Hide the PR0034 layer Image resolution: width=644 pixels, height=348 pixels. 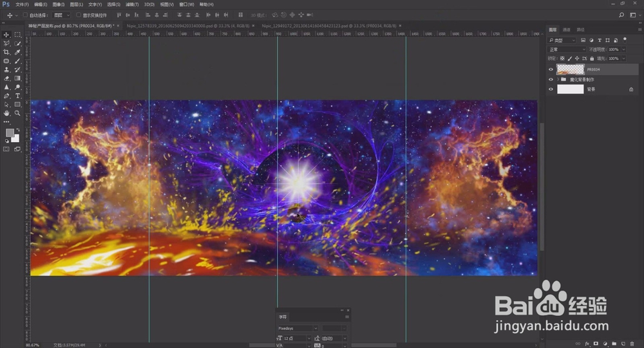click(551, 69)
